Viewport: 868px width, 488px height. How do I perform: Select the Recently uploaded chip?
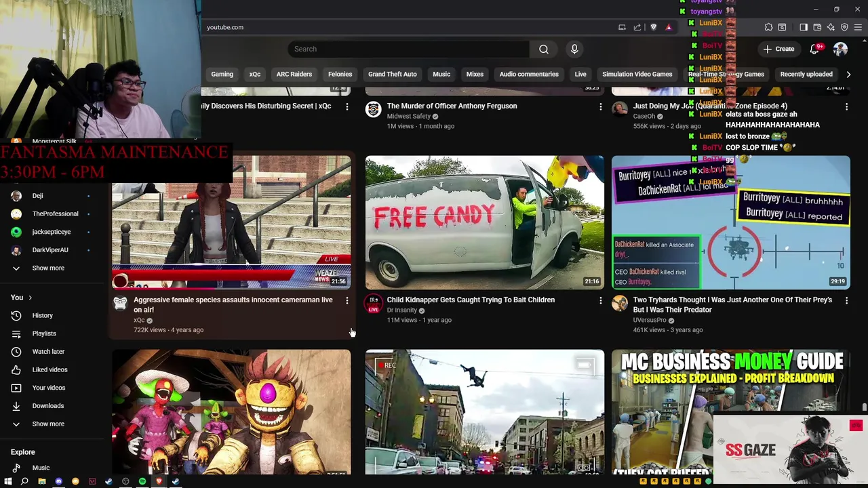(x=806, y=75)
